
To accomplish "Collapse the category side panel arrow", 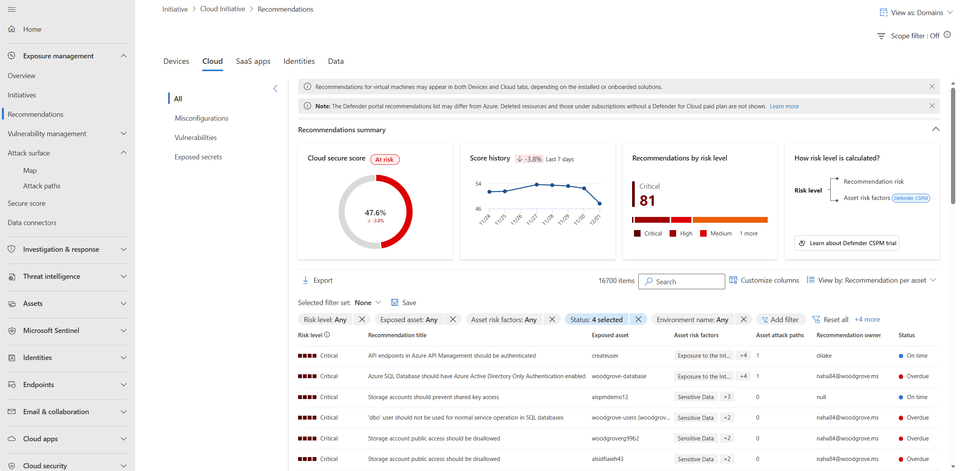I will click(x=275, y=89).
